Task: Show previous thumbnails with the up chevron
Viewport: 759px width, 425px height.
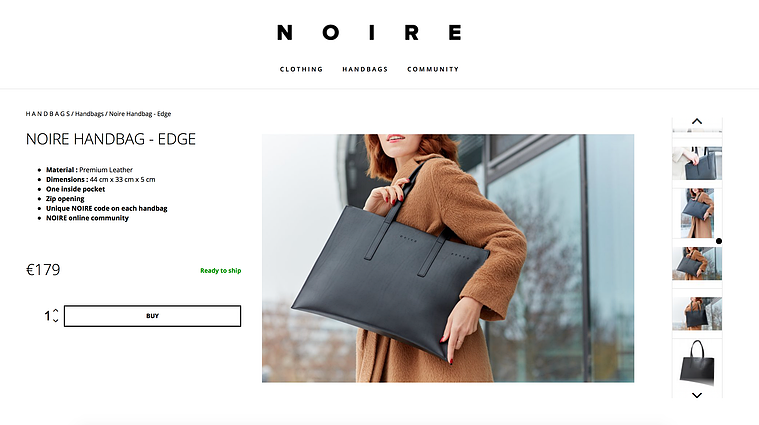Action: coord(697,121)
